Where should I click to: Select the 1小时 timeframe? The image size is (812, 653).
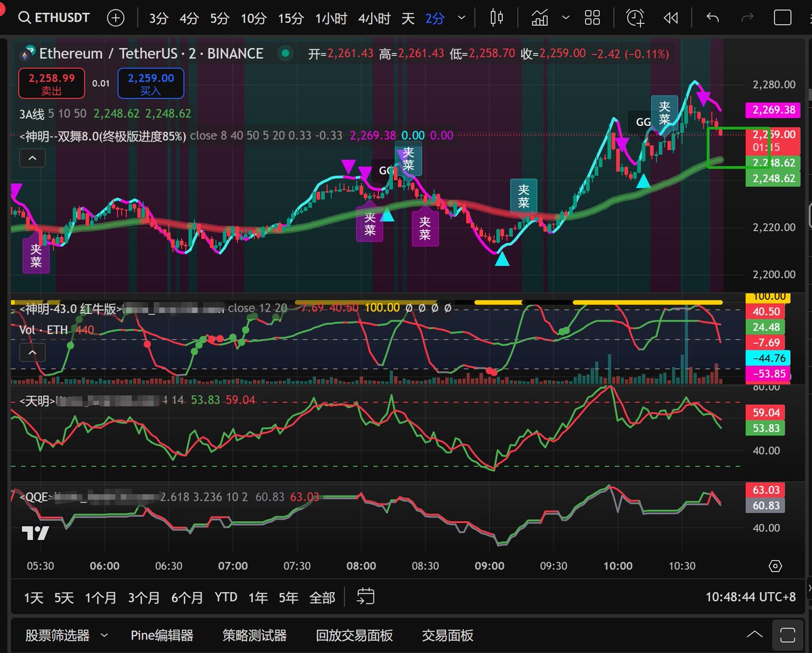click(331, 18)
